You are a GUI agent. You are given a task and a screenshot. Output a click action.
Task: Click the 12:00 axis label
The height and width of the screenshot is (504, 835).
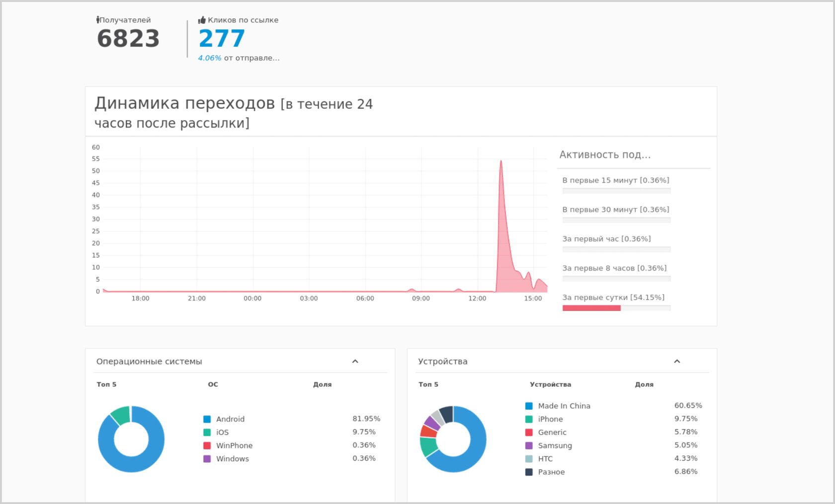[477, 298]
